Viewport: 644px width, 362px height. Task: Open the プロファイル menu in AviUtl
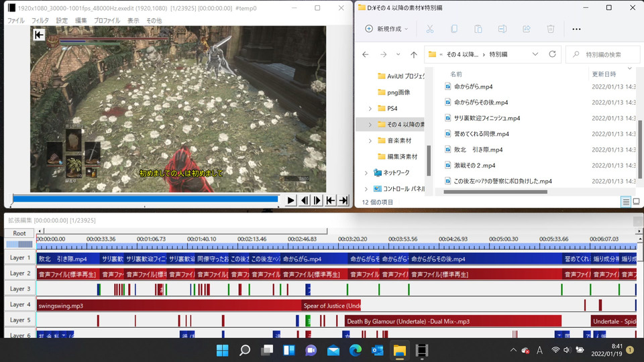click(x=107, y=21)
